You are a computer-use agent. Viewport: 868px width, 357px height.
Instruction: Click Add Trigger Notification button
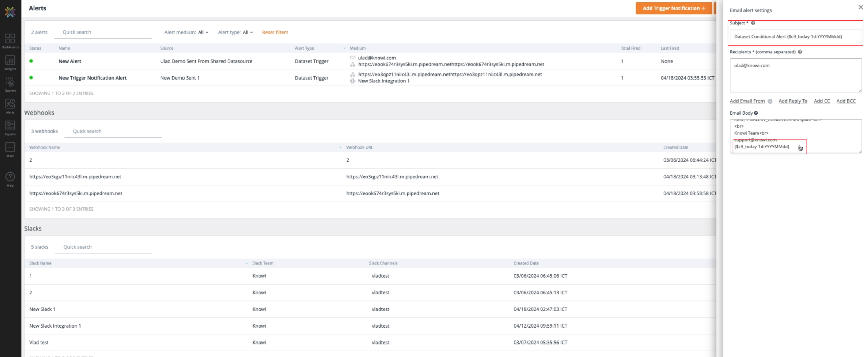674,8
